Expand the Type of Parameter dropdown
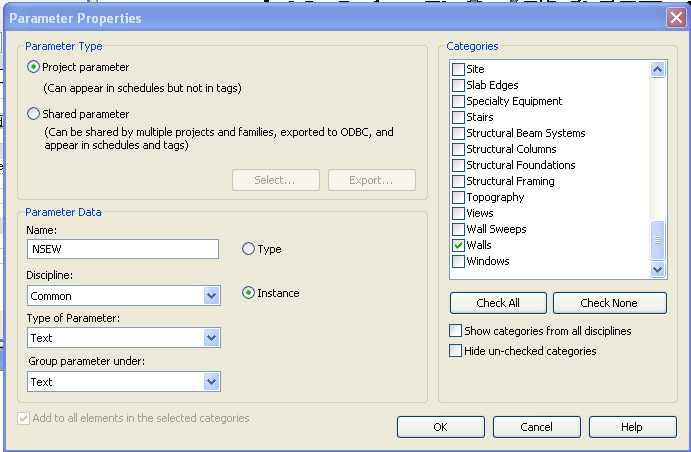Viewport: 691px width, 452px height. coord(211,338)
